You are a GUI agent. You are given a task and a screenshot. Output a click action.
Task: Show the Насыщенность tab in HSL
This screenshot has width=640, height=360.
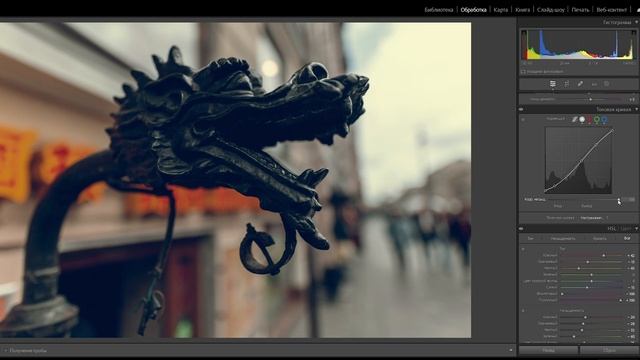tap(563, 238)
